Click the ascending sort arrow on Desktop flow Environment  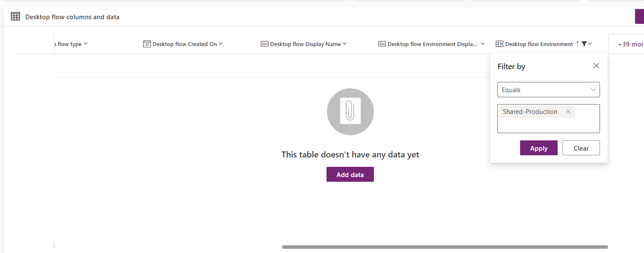(x=577, y=44)
